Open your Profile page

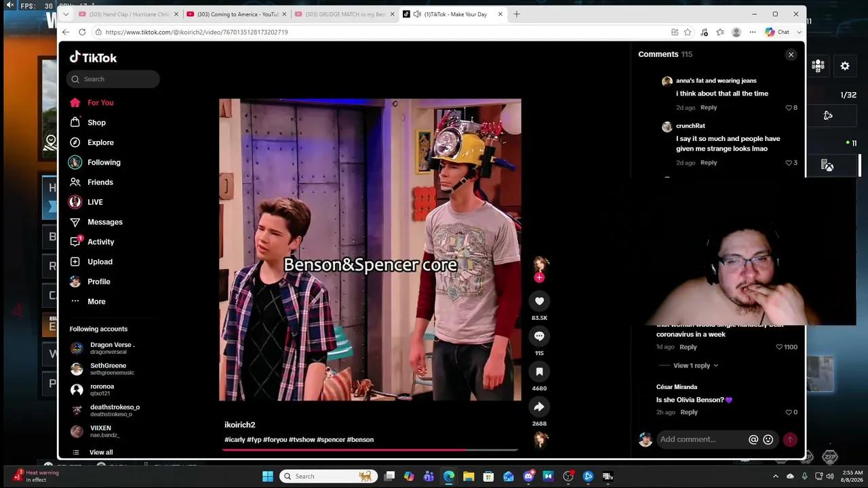98,282
